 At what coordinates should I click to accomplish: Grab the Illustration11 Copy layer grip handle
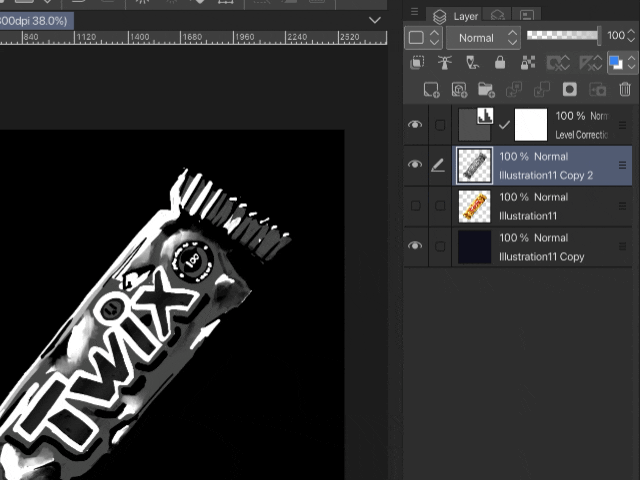tap(622, 246)
